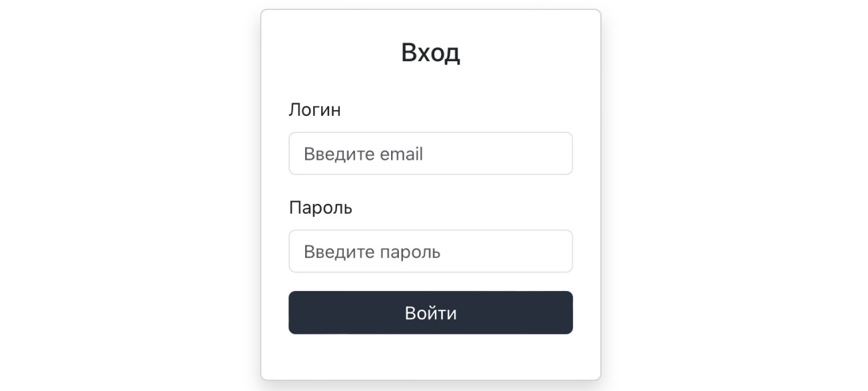Select the email field under "Логин"
Image resolution: width=868 pixels, height=391 pixels.
tap(430, 154)
